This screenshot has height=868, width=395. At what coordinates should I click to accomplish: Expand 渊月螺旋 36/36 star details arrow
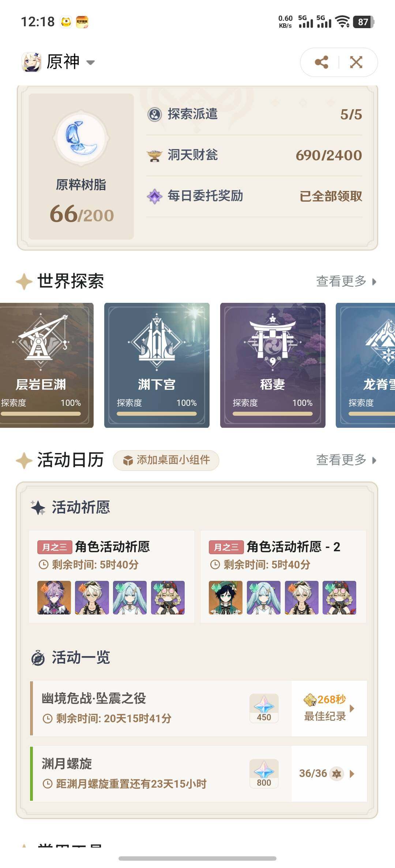pyautogui.click(x=352, y=774)
